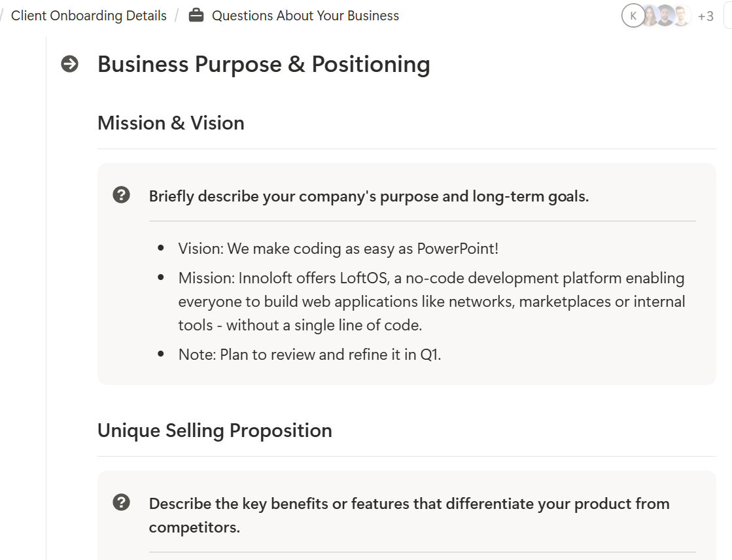Open Questions About Your Business breadcrumb
The height and width of the screenshot is (560, 732).
305,16
